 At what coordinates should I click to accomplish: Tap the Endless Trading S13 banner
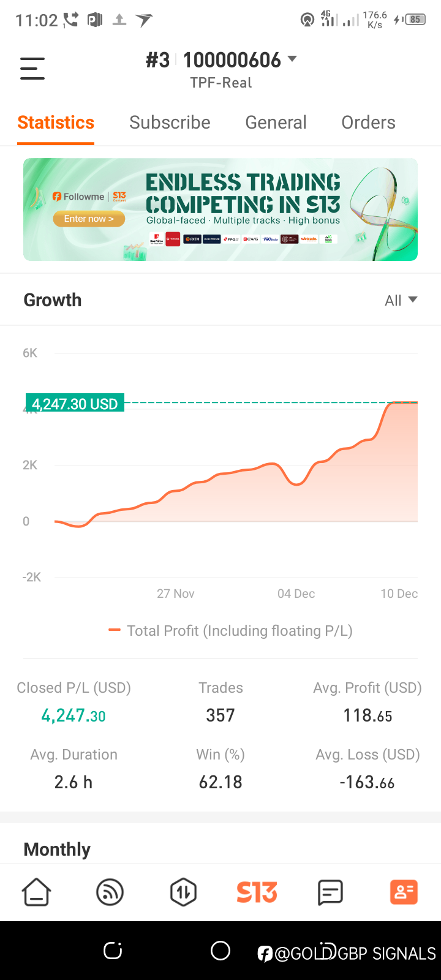221,209
